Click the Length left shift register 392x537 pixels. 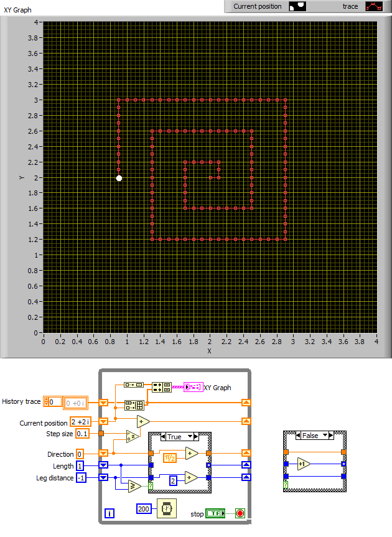[103, 465]
